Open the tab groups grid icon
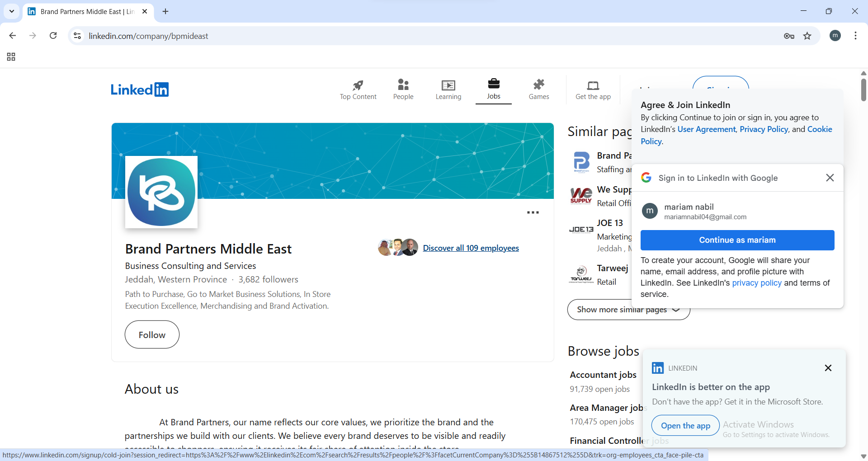The width and height of the screenshot is (868, 461). tap(11, 56)
